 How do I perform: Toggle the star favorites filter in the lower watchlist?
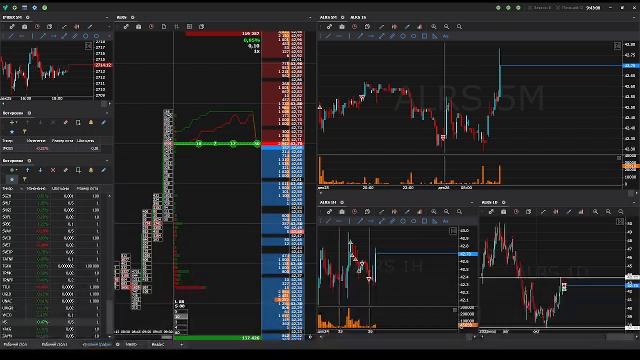click(12, 179)
